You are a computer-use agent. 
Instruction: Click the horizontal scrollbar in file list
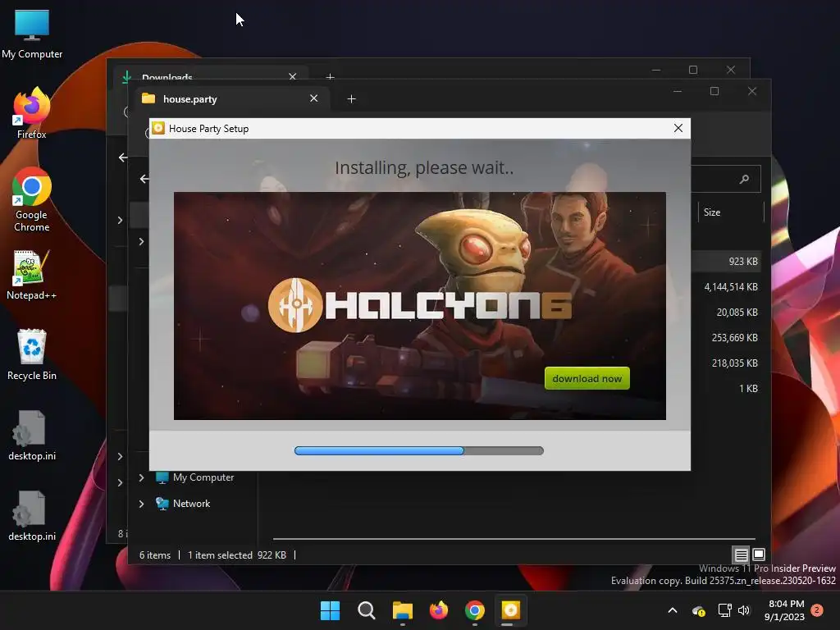(x=514, y=538)
